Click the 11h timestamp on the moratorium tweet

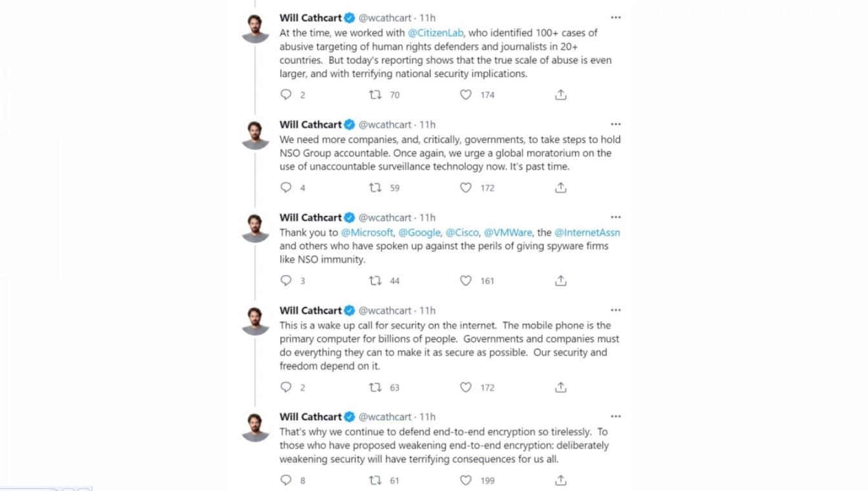click(426, 124)
